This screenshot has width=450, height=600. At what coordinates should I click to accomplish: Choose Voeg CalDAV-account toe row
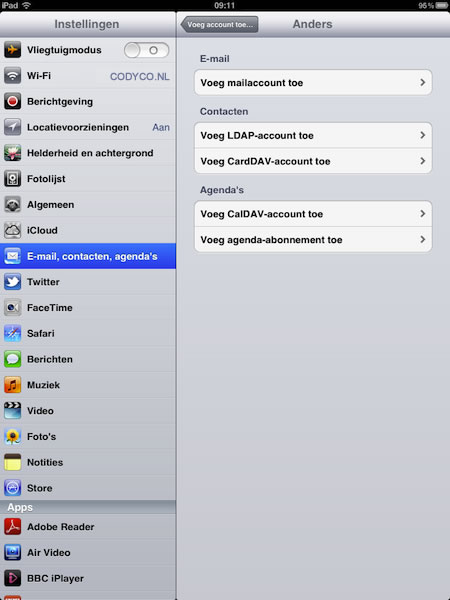click(x=313, y=214)
